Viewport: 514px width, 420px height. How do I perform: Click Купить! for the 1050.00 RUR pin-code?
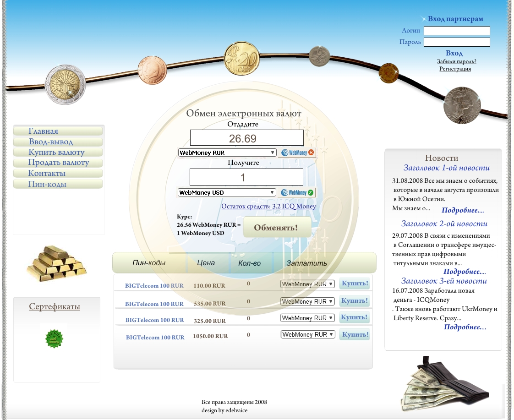[355, 334]
